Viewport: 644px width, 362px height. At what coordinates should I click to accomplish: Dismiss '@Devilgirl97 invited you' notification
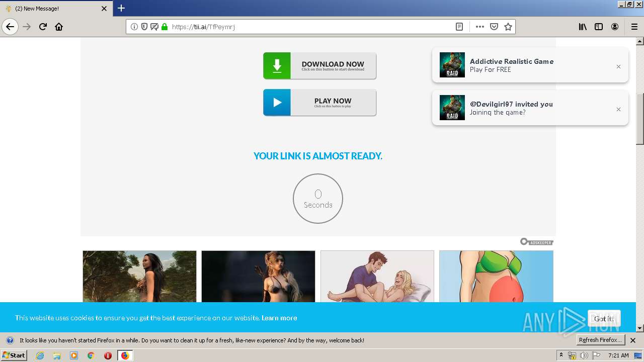click(x=618, y=109)
